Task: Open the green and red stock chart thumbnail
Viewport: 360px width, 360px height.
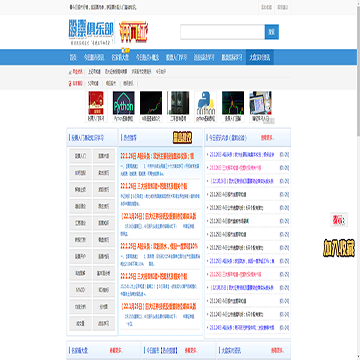Action: click(x=233, y=103)
